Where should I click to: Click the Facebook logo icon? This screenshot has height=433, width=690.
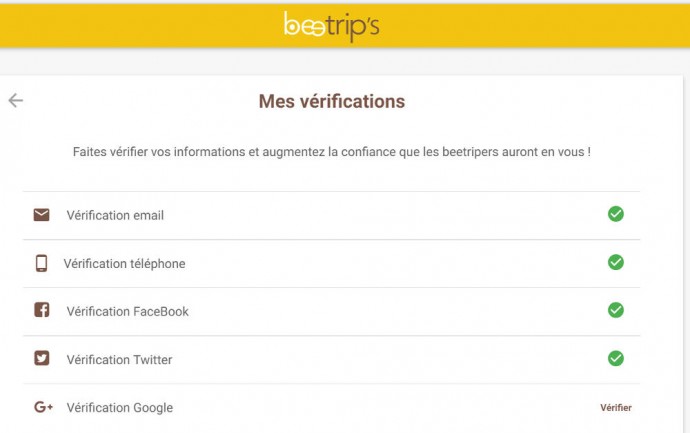[41, 310]
